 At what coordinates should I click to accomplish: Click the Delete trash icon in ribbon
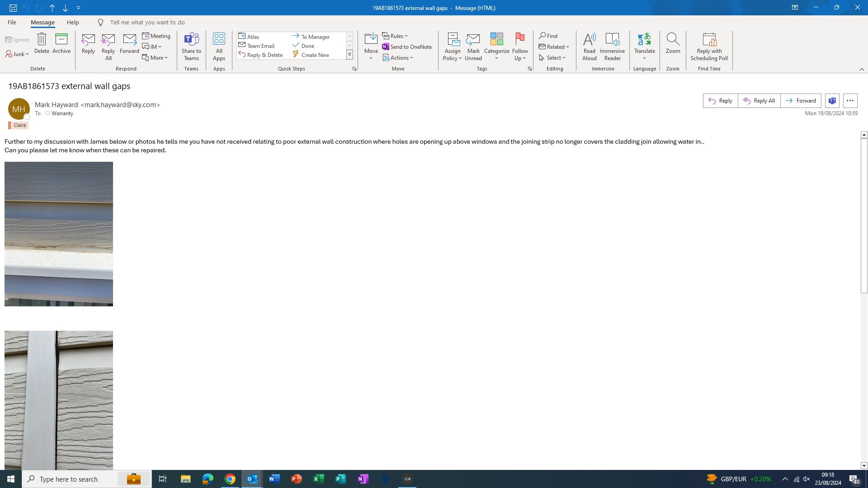pyautogui.click(x=42, y=40)
